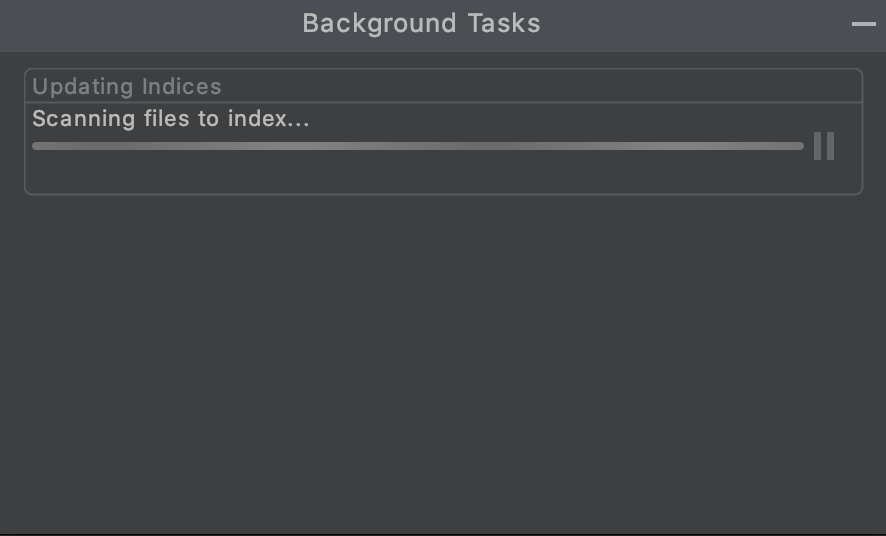Viewport: 886px width, 536px height.
Task: Click the word Indices in the task header
Action: (181, 86)
